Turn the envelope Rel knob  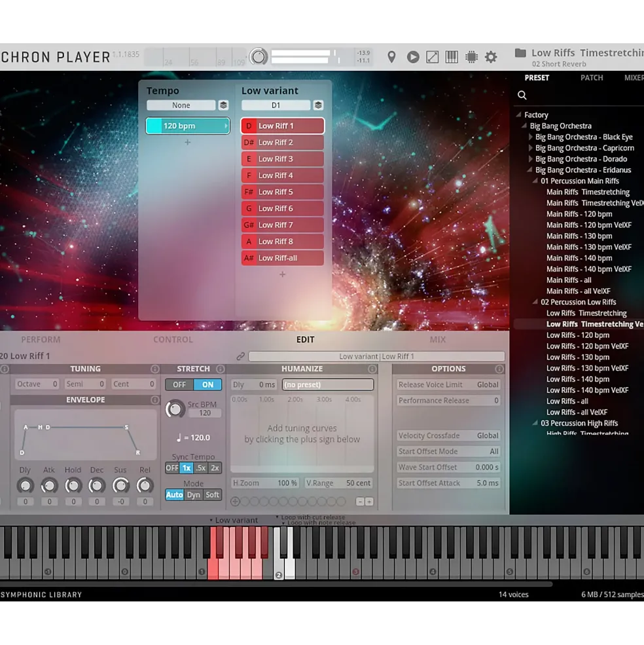tap(145, 486)
